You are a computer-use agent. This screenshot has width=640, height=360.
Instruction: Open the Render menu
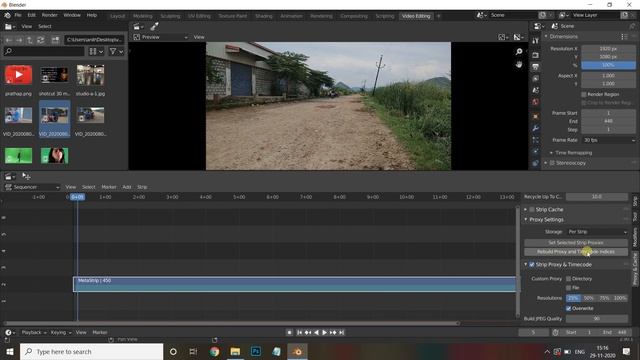point(49,15)
